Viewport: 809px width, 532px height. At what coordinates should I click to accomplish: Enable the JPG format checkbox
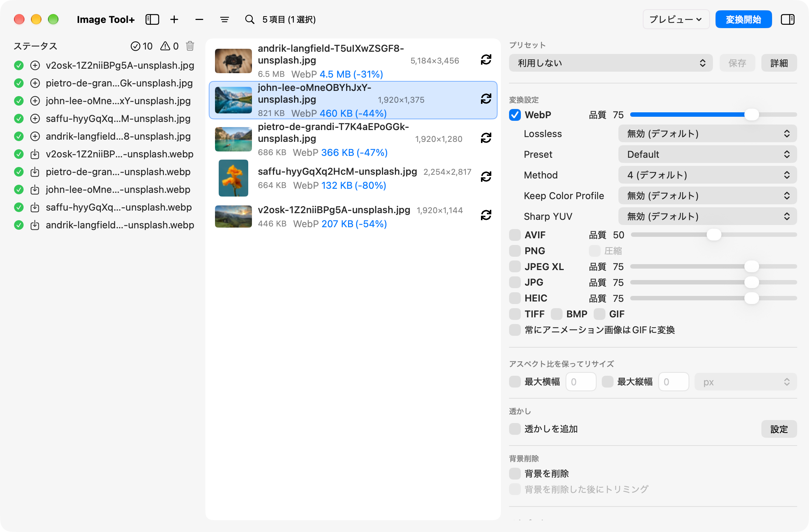tap(515, 282)
